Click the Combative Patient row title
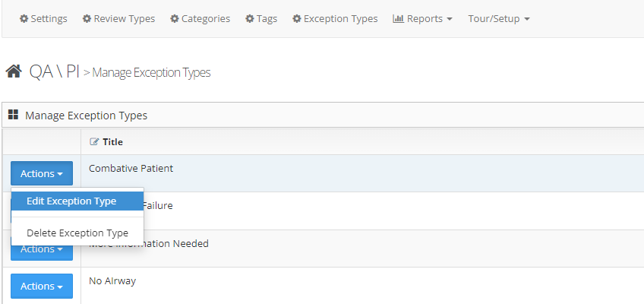Image resolution: width=644 pixels, height=304 pixels. (x=131, y=168)
